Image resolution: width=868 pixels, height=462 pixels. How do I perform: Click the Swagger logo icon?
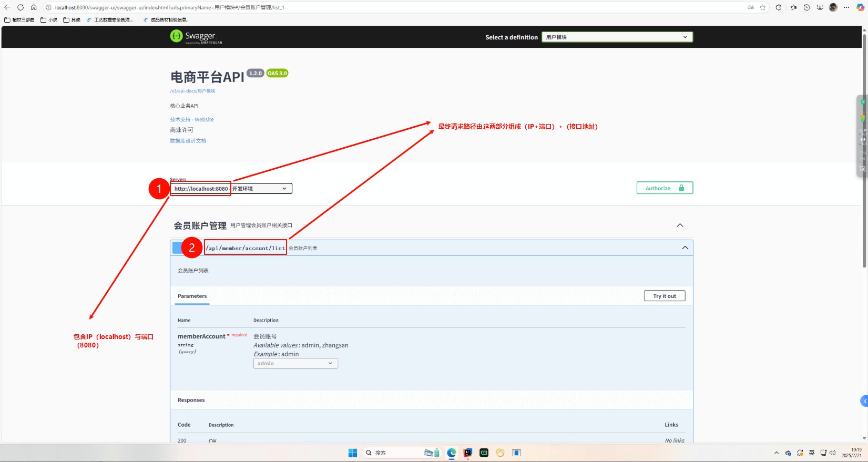click(176, 36)
